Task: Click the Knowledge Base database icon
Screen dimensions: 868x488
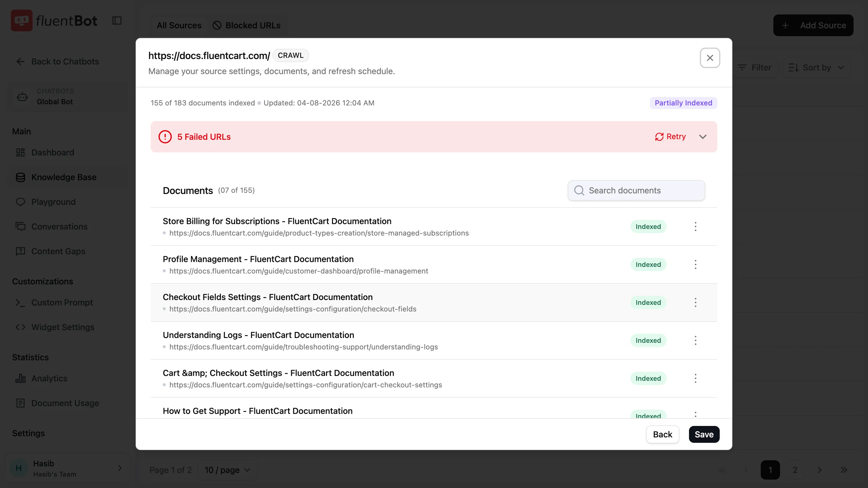Action: click(20, 177)
